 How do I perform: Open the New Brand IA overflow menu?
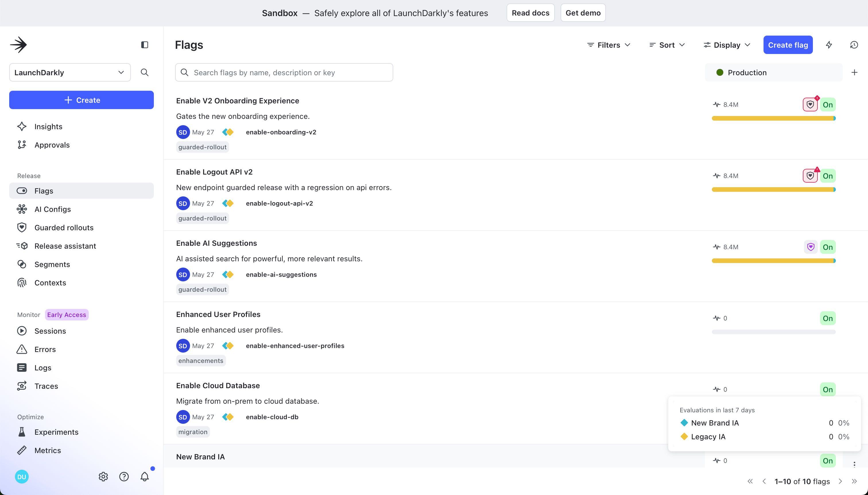click(x=855, y=464)
